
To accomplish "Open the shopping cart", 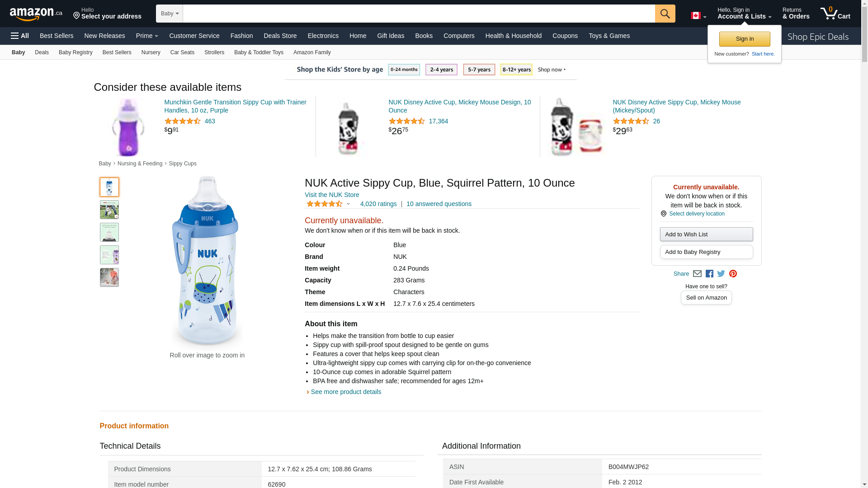I will pyautogui.click(x=835, y=14).
